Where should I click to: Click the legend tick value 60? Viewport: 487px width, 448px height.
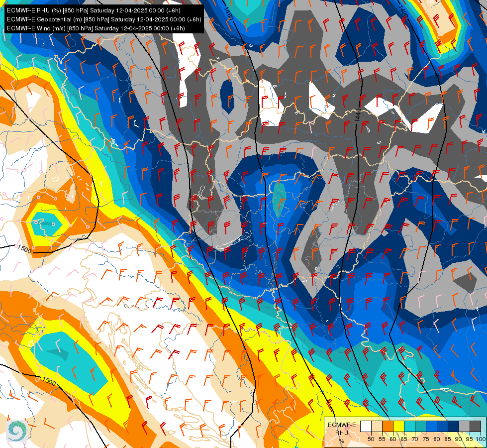[393, 439]
